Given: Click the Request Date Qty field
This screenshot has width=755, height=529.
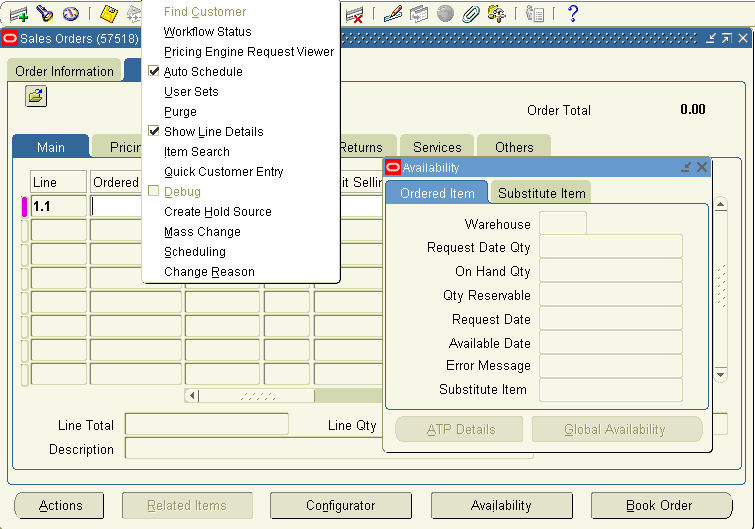Looking at the screenshot, I should pyautogui.click(x=611, y=247).
